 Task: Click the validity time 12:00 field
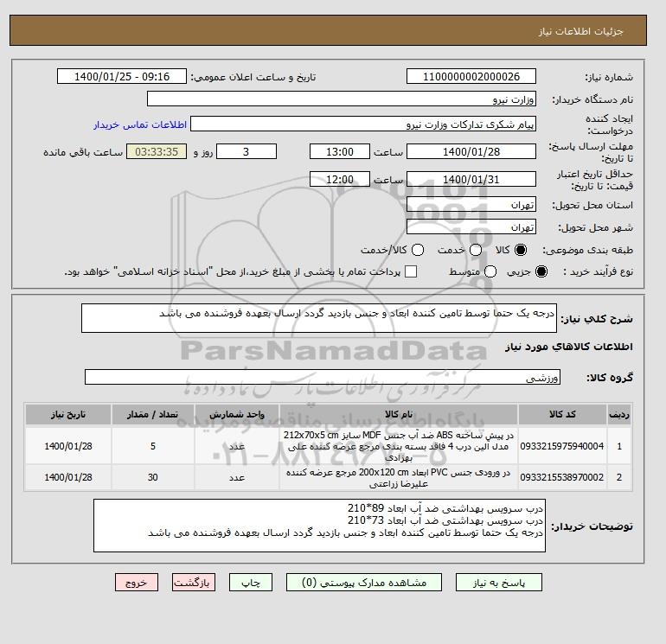340,179
